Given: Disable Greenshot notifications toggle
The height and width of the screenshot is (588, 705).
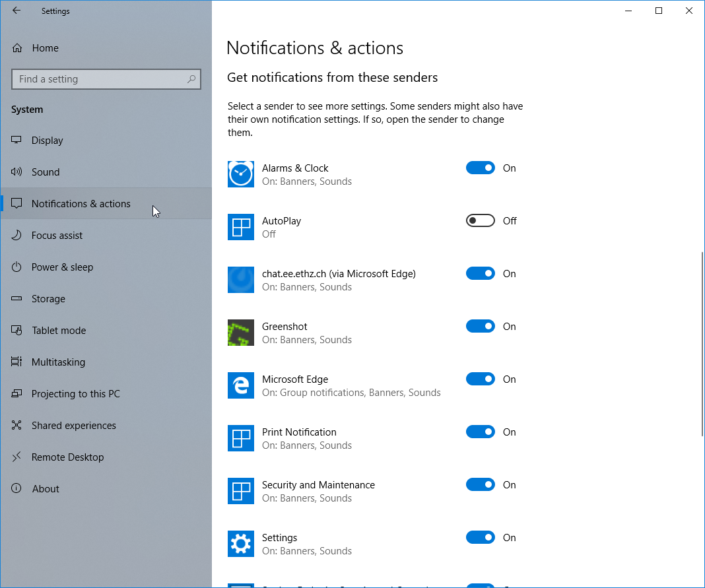Looking at the screenshot, I should [x=480, y=327].
